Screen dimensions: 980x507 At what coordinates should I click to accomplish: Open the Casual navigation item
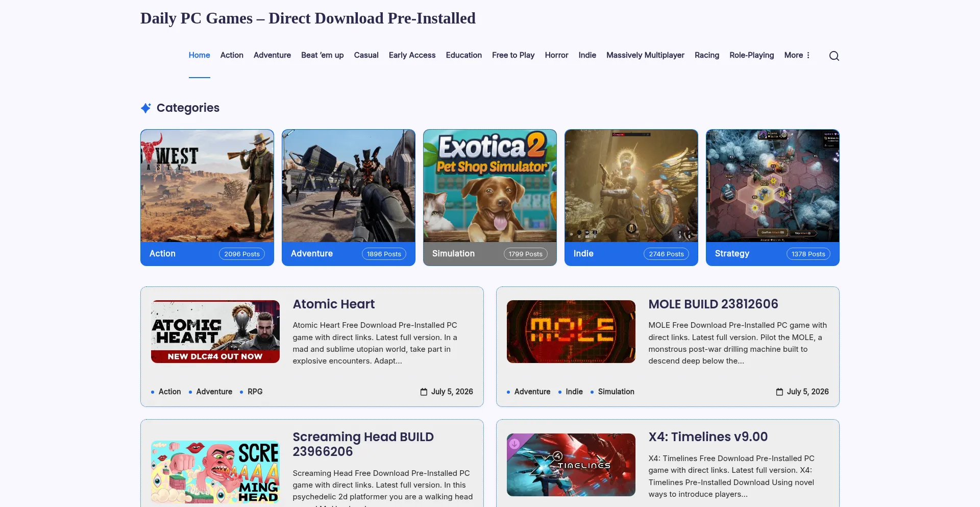pyautogui.click(x=366, y=55)
